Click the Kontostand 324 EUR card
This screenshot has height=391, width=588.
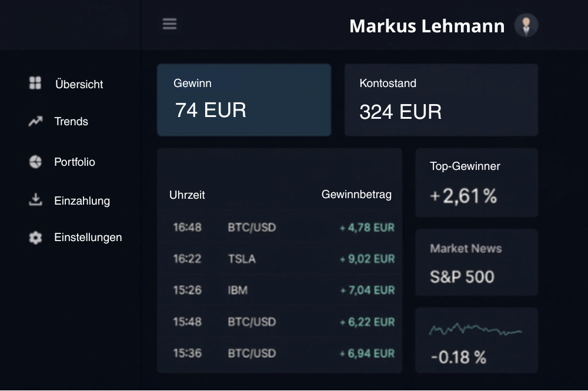(x=441, y=100)
